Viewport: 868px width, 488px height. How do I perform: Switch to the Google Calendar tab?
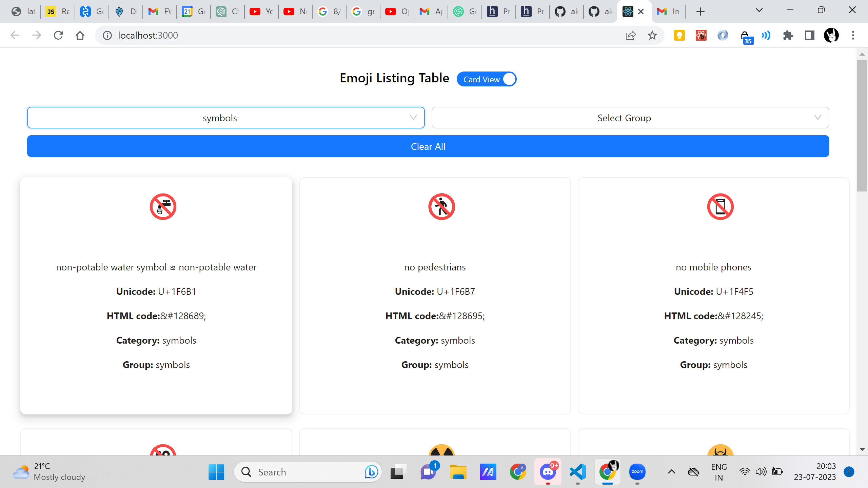click(x=193, y=12)
